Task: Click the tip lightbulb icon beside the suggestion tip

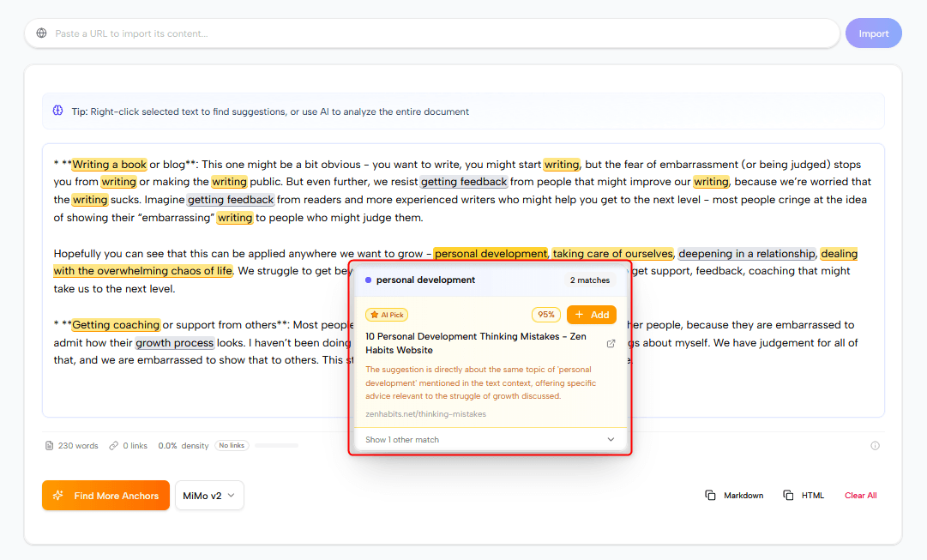Action: [x=57, y=111]
